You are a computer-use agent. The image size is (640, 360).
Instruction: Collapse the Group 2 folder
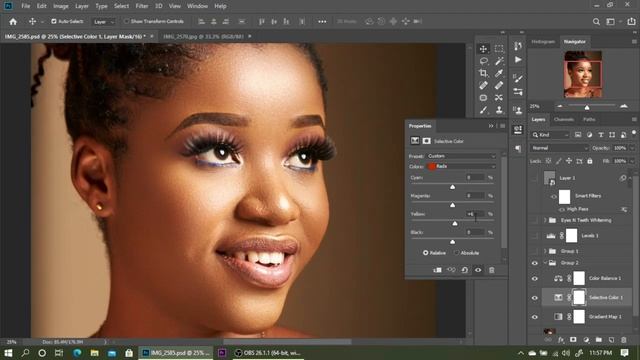(545, 263)
